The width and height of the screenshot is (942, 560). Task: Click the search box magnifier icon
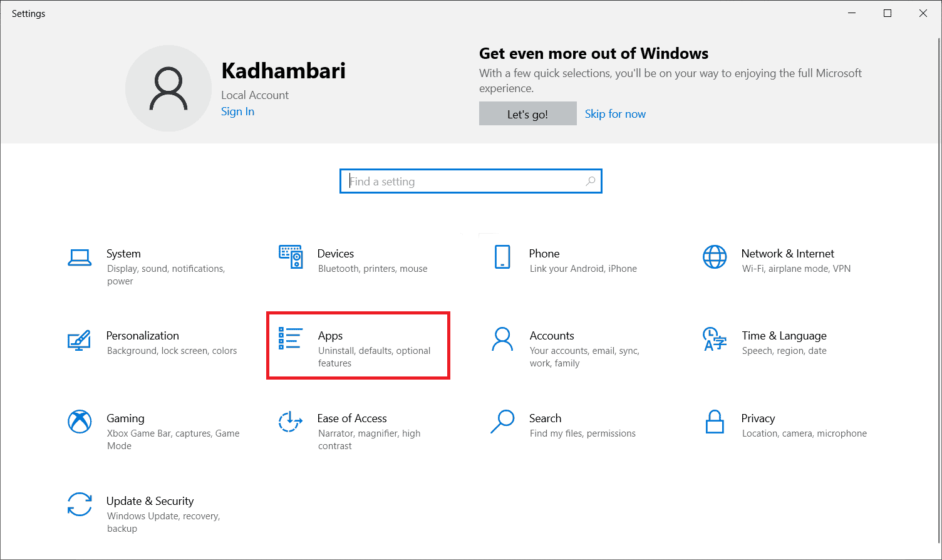tap(590, 182)
